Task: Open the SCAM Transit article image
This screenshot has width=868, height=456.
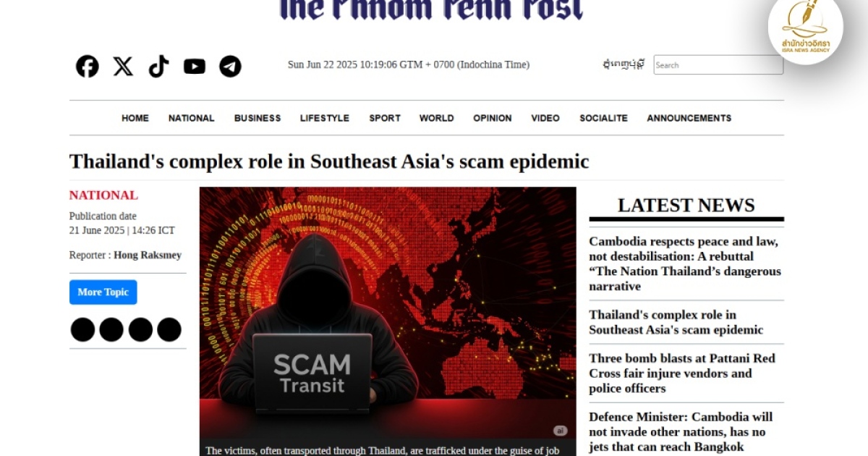Action: tap(388, 313)
